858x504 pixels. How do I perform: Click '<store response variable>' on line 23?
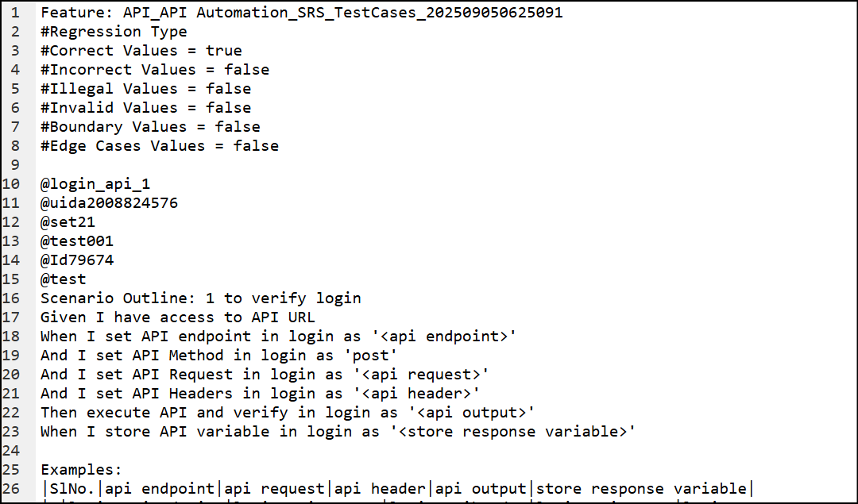(512, 432)
